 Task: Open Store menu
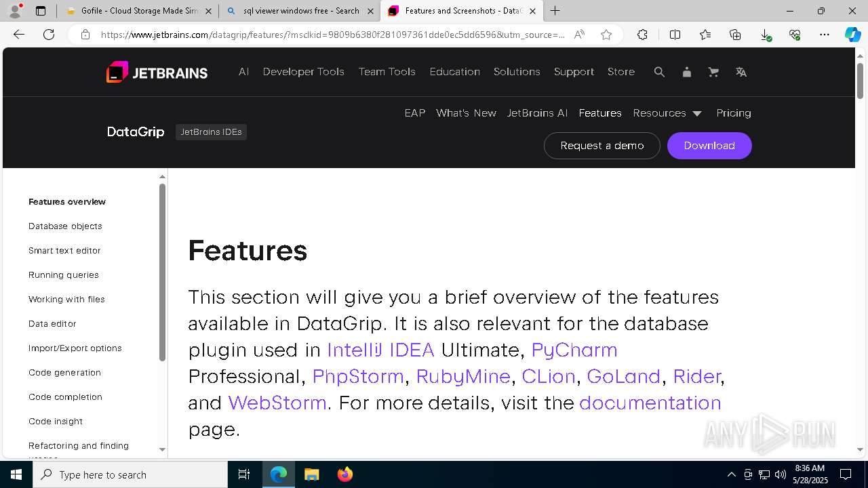pyautogui.click(x=620, y=72)
